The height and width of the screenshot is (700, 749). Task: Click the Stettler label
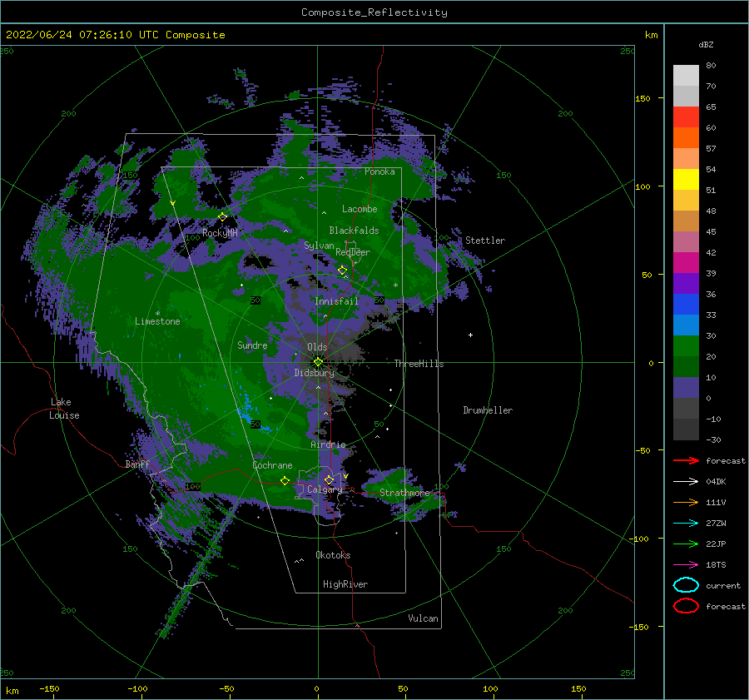click(485, 241)
